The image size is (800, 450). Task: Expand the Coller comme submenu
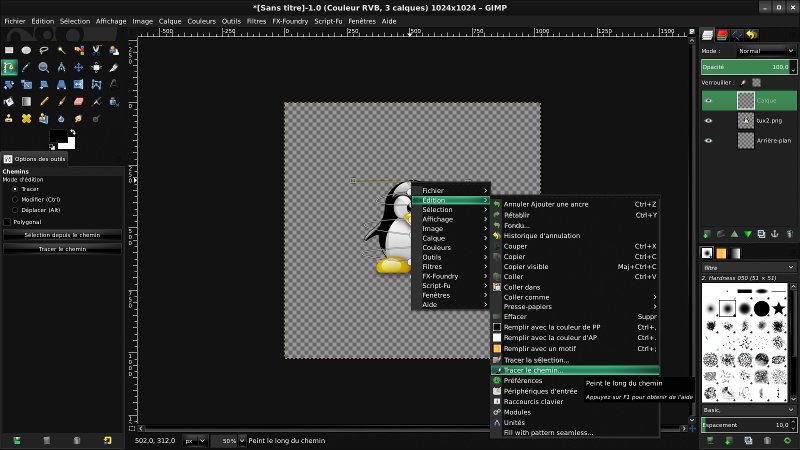coord(575,297)
